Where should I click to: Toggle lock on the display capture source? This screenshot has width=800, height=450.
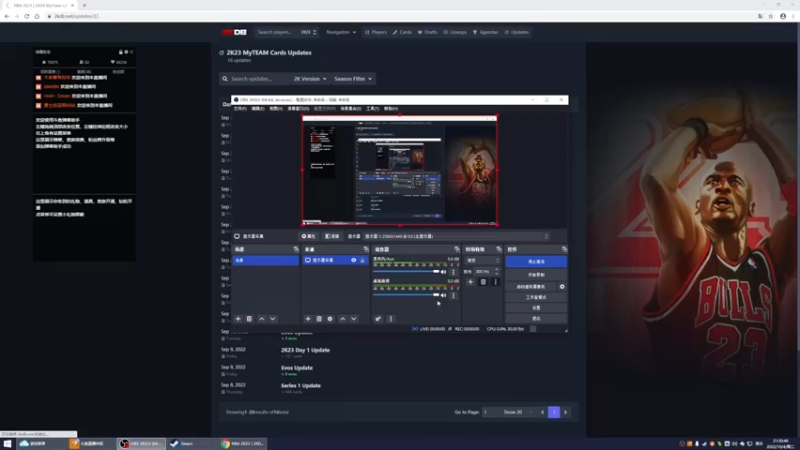[x=363, y=260]
